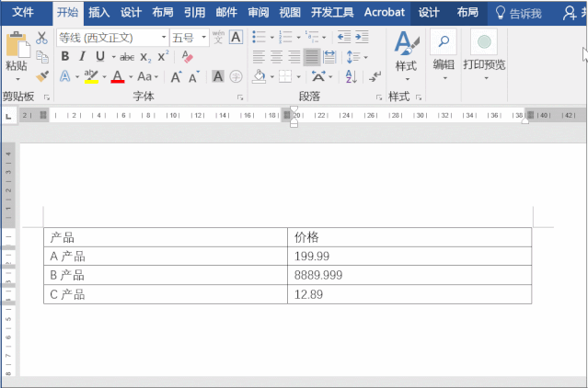
Task: Open the font color dropdown arrow
Action: pyautogui.click(x=131, y=77)
